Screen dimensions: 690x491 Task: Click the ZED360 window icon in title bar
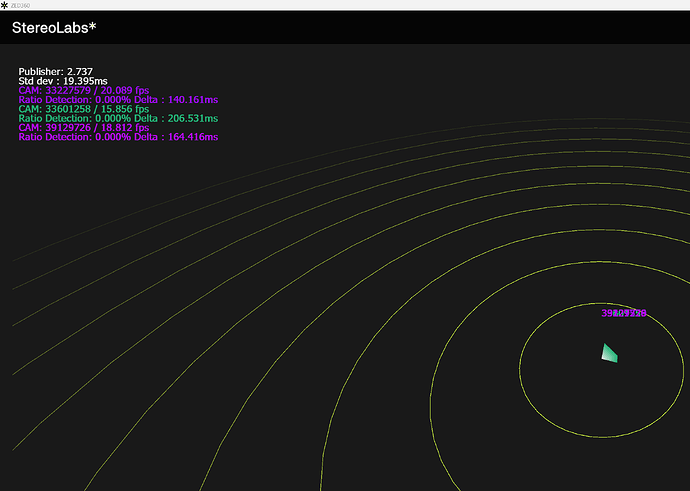(4, 5)
